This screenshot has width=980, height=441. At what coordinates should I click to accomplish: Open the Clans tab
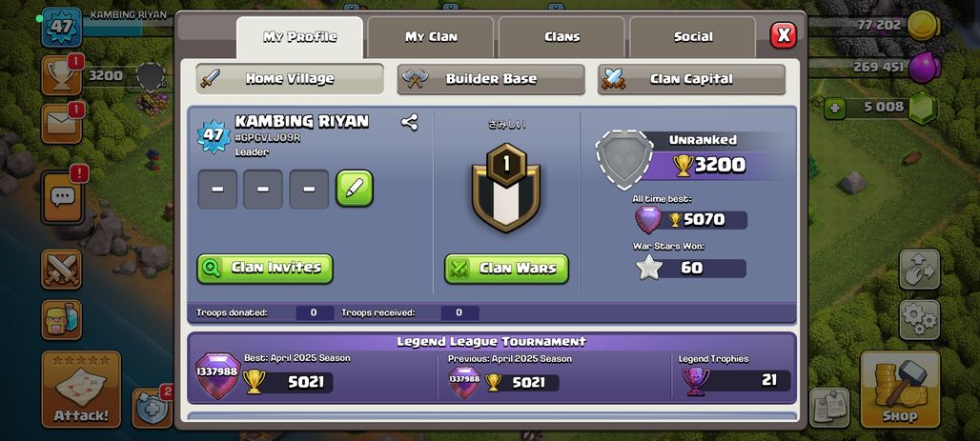pyautogui.click(x=561, y=37)
